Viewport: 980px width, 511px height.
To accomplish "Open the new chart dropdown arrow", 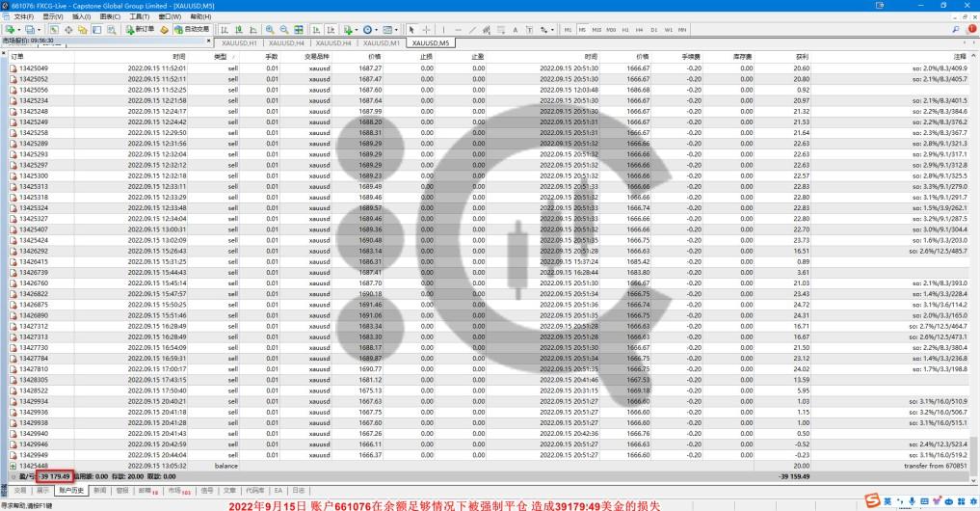I will [20, 30].
